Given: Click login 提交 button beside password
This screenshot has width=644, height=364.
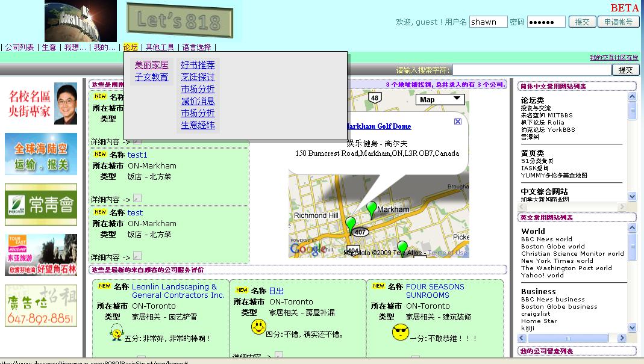Looking at the screenshot, I should (582, 22).
